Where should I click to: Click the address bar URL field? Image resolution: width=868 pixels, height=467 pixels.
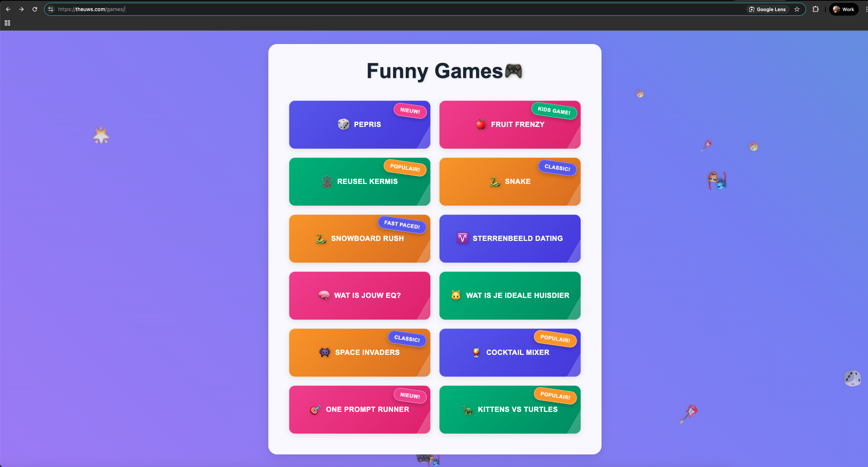(x=370, y=9)
